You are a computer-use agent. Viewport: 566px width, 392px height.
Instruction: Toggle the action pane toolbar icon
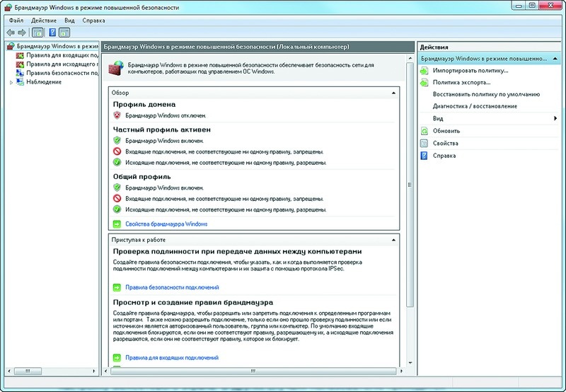pos(64,33)
